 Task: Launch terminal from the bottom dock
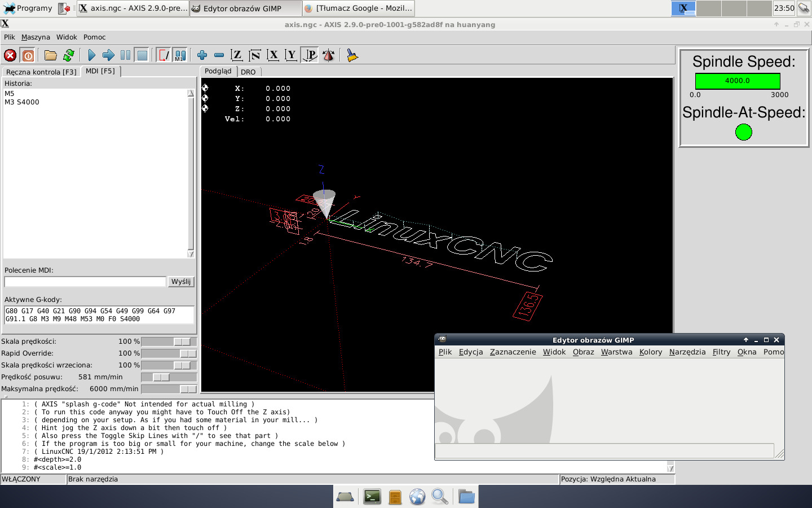(x=372, y=497)
